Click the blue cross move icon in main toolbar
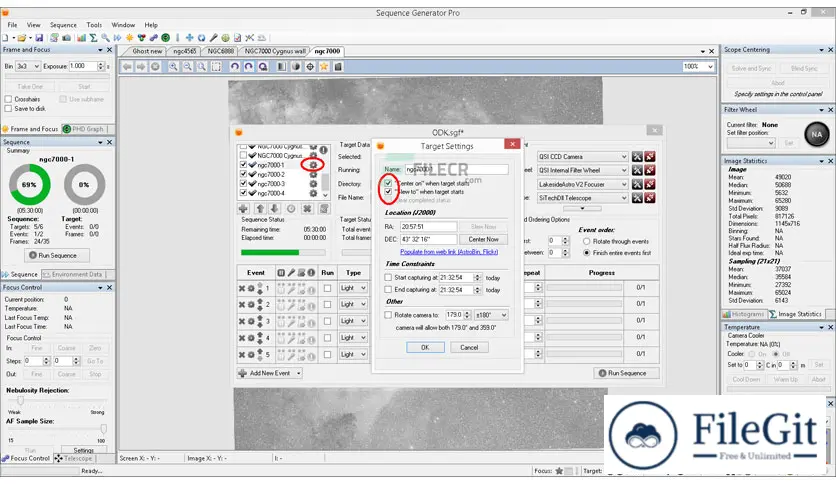 pyautogui.click(x=189, y=38)
